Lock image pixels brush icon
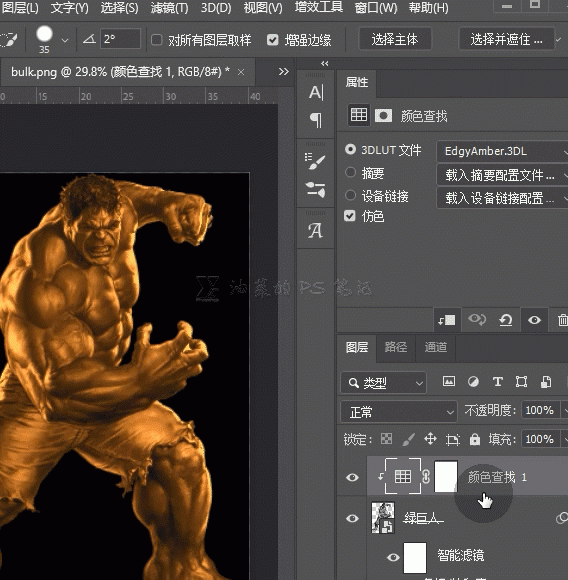The image size is (568, 580). click(x=408, y=439)
